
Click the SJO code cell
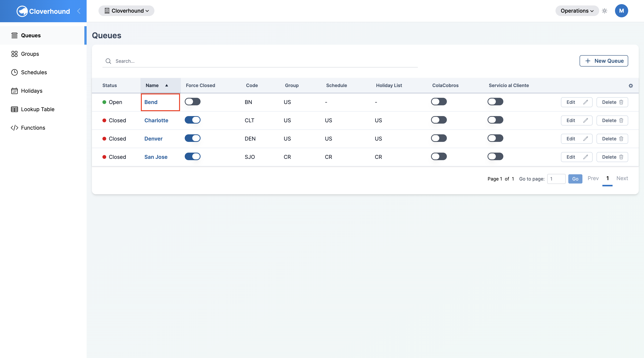point(250,157)
